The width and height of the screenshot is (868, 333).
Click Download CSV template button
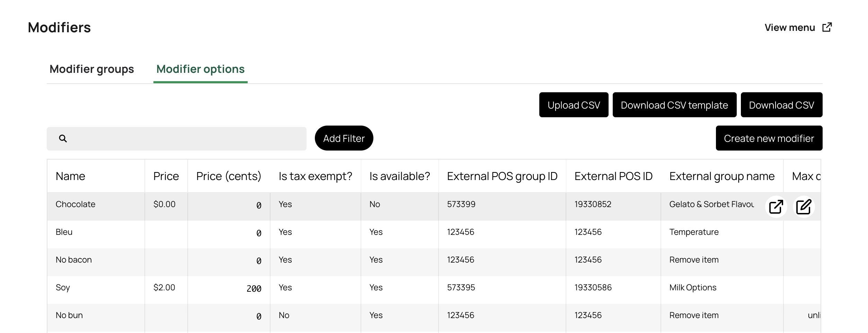[674, 105]
